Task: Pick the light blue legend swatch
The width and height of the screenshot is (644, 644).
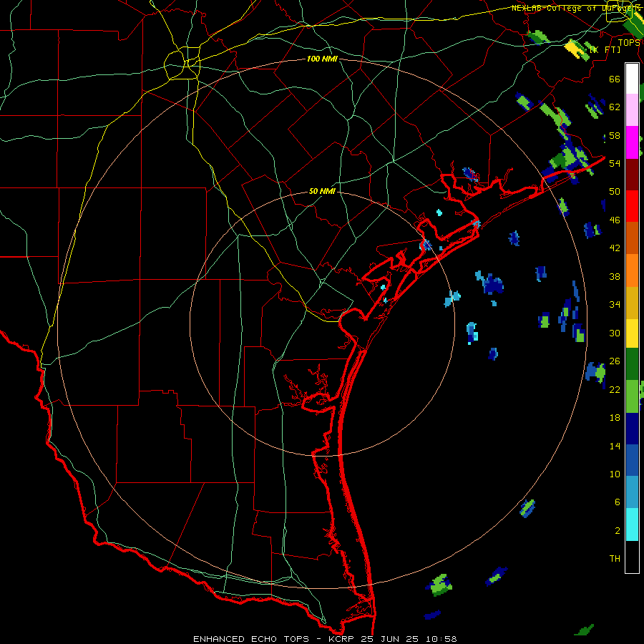Action: coord(632,492)
